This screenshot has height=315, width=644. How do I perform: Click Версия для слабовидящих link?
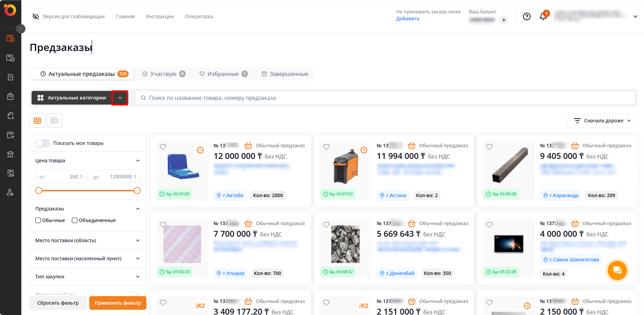tap(74, 16)
